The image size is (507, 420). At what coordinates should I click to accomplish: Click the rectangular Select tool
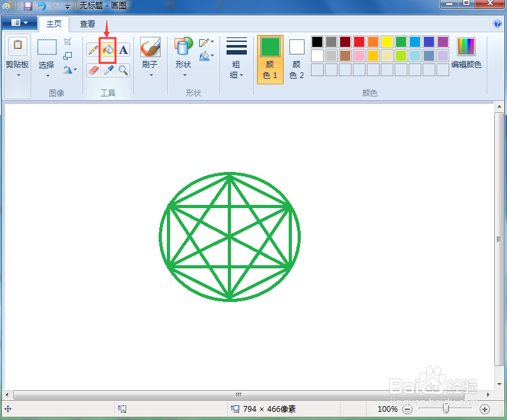point(47,47)
